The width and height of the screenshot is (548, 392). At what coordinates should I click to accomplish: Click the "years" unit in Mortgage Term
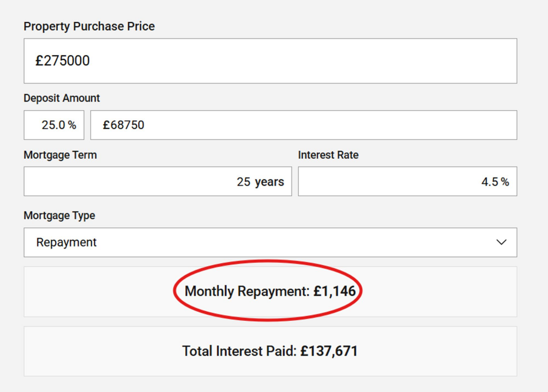(269, 182)
